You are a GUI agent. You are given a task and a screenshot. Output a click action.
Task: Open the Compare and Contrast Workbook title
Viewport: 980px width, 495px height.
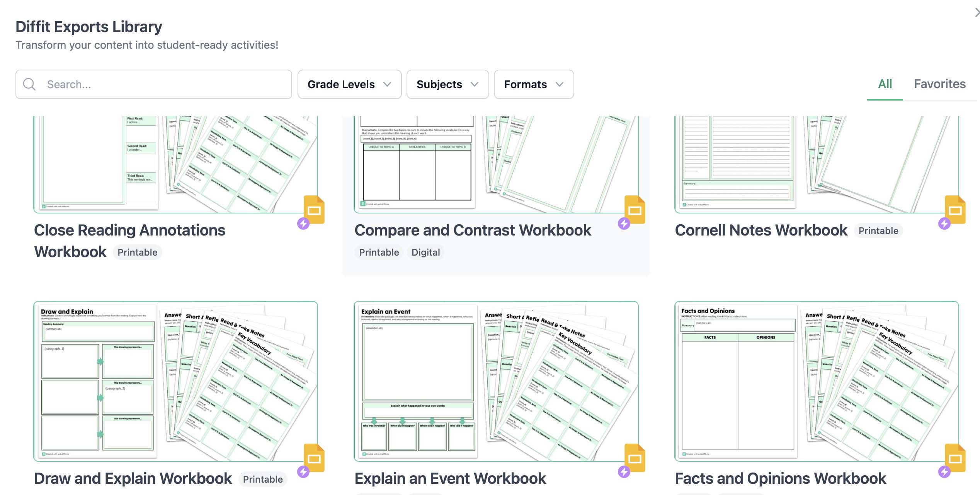coord(473,230)
